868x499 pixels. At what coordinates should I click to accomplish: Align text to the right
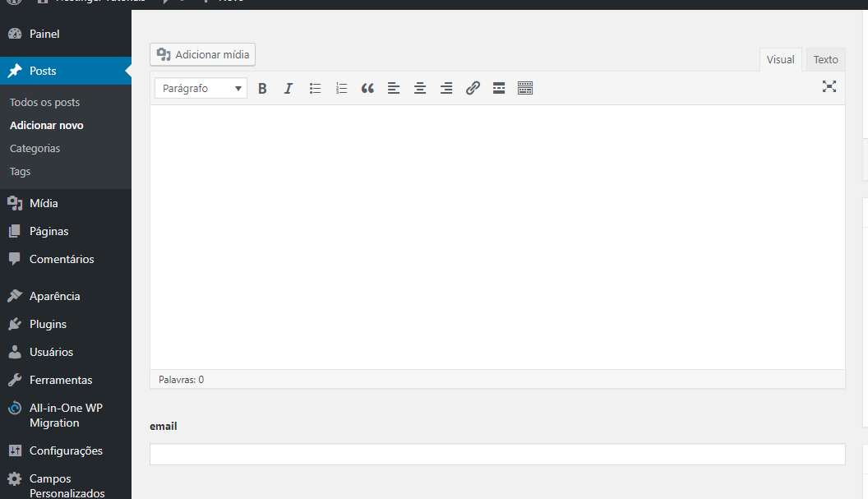pos(446,88)
